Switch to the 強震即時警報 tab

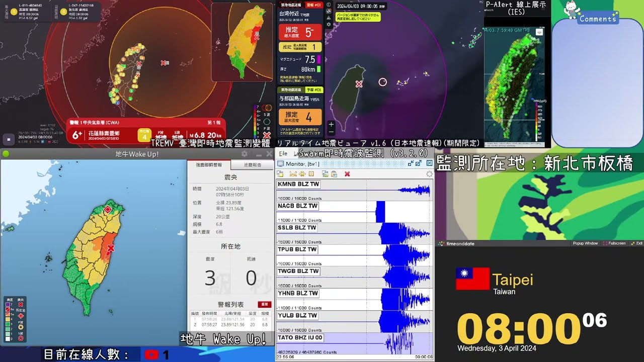click(x=209, y=165)
